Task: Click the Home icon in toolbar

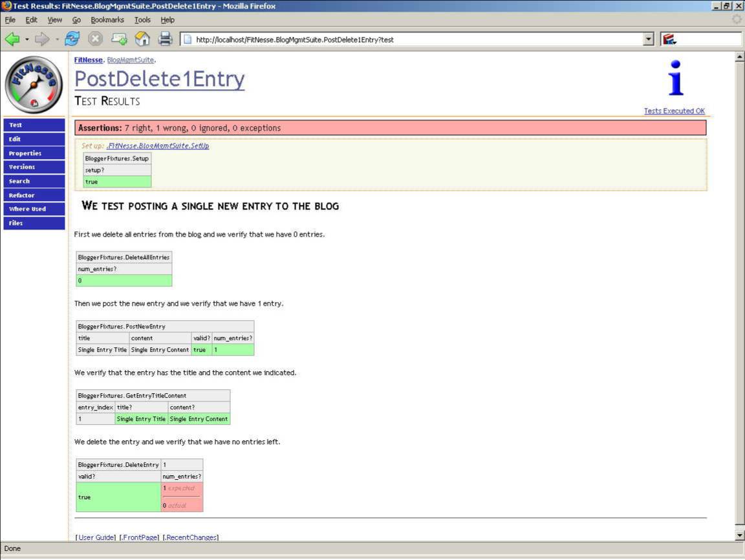Action: (142, 39)
